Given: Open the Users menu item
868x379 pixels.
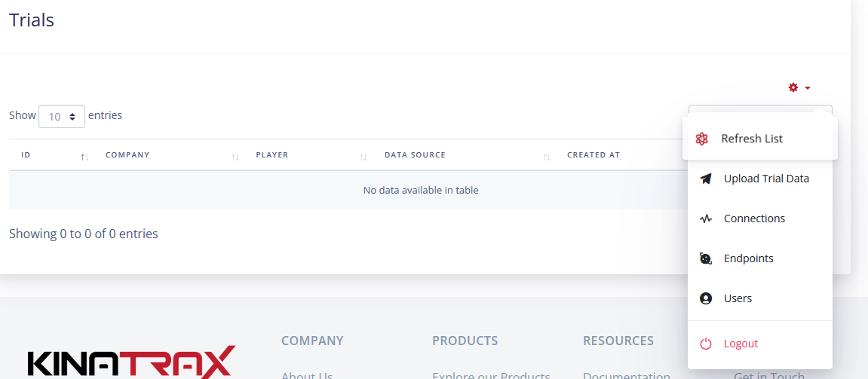Looking at the screenshot, I should point(738,298).
